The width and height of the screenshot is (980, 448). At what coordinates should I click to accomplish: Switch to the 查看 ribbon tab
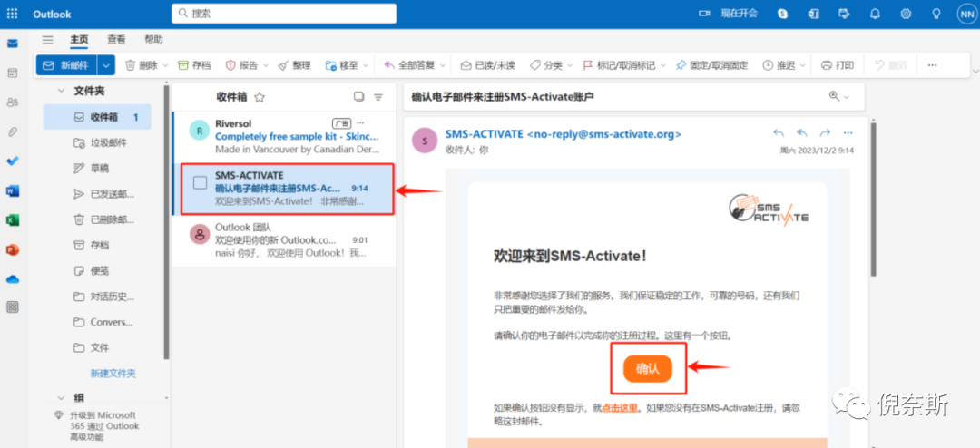pos(116,40)
